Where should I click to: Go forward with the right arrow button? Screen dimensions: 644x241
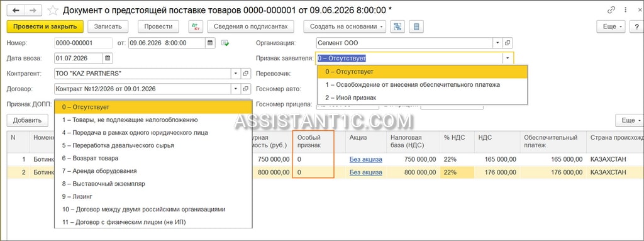[x=33, y=10]
